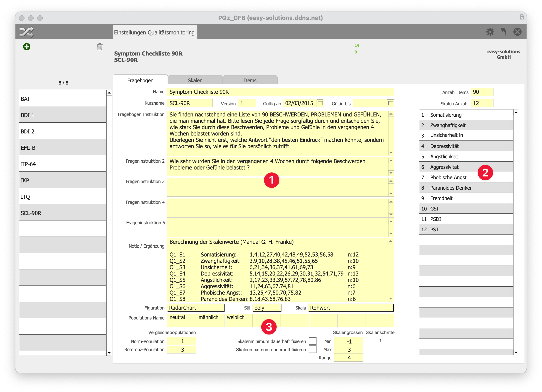The width and height of the screenshot is (542, 392).
Task: Click the Norm-Population value field
Action: pyautogui.click(x=182, y=341)
